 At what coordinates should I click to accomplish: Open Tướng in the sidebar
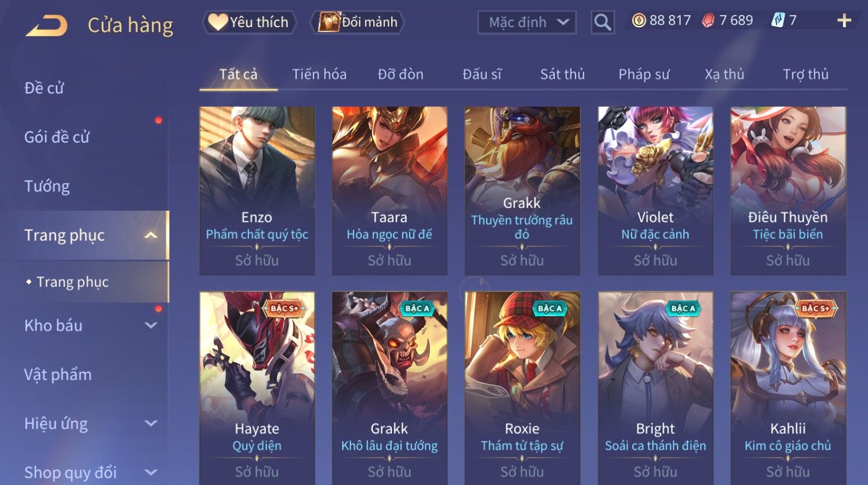coord(47,186)
